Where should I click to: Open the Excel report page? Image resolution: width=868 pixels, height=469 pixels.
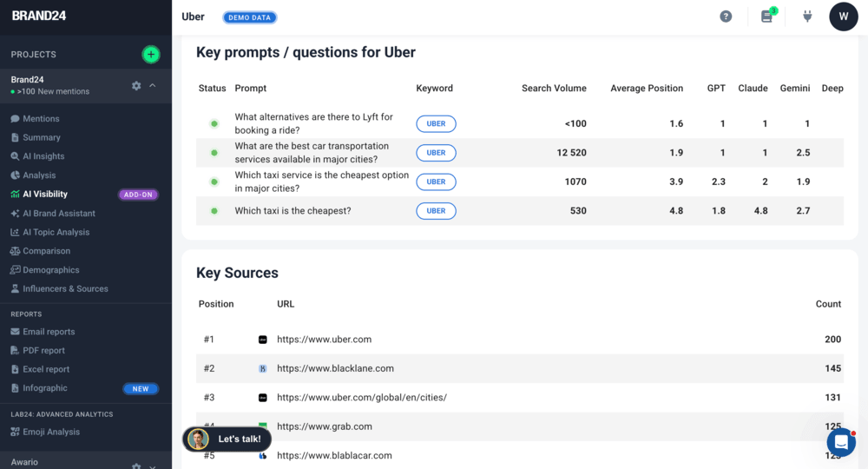point(46,369)
